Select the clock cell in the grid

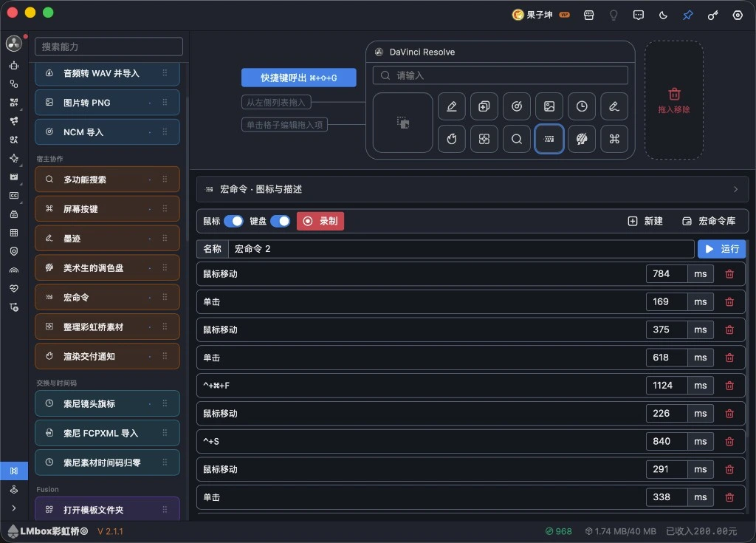click(x=582, y=106)
